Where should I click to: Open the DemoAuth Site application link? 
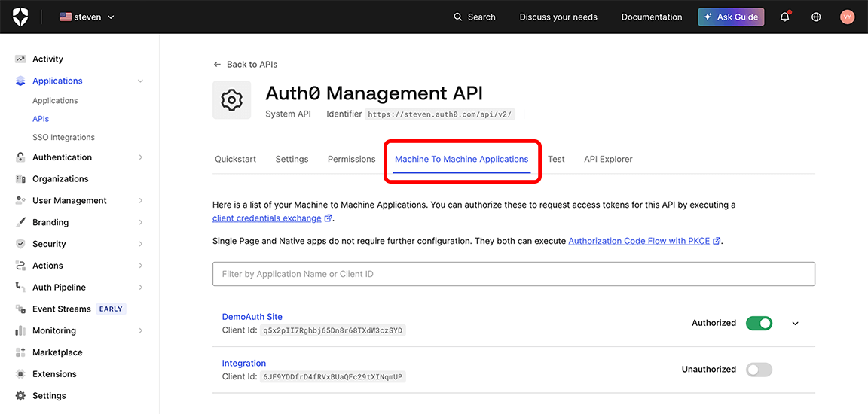(252, 317)
